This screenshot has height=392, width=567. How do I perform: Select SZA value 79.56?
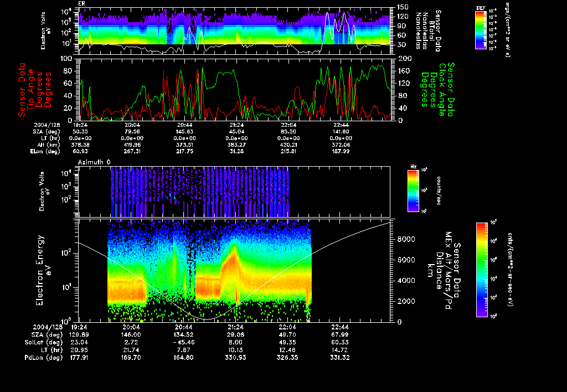pos(132,132)
